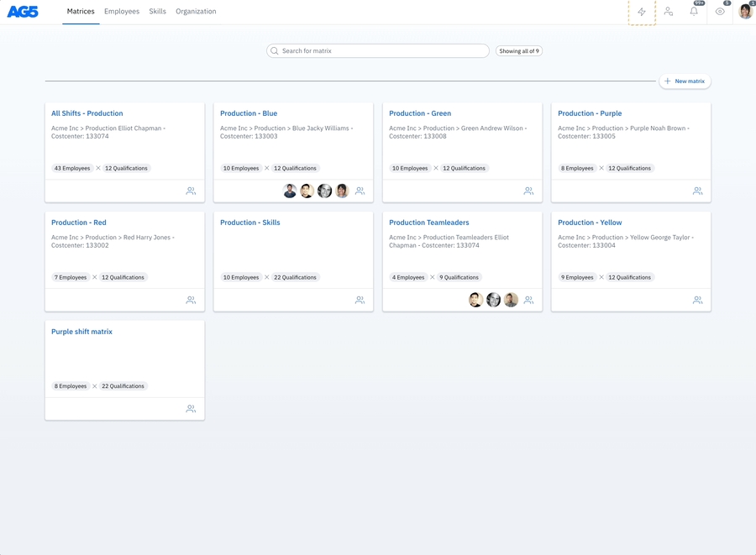Click the Search for matrix field
The height and width of the screenshot is (555, 756).
click(x=378, y=51)
